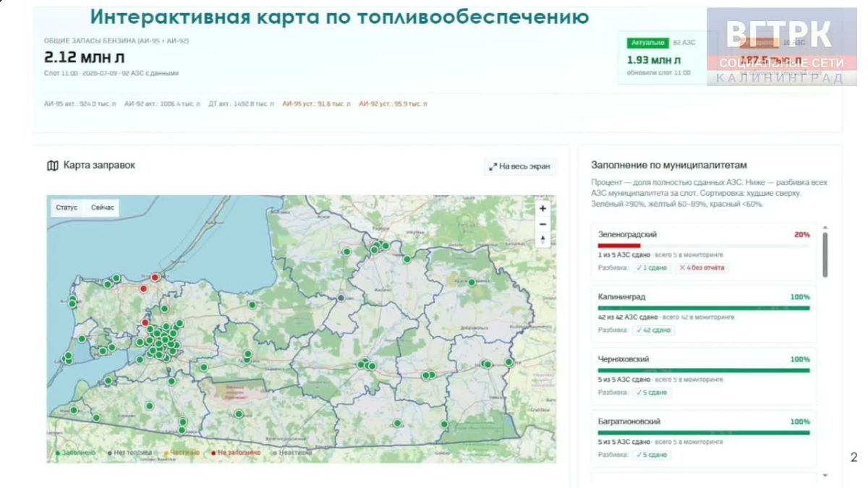
Task: Click the "✓ 5 сдано" badge for Багратионовский
Action: click(651, 455)
